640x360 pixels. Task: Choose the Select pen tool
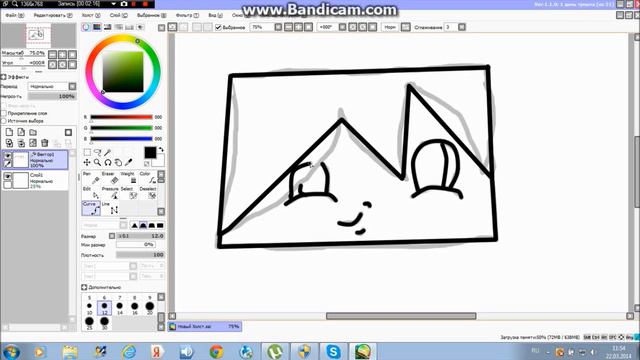click(x=129, y=193)
